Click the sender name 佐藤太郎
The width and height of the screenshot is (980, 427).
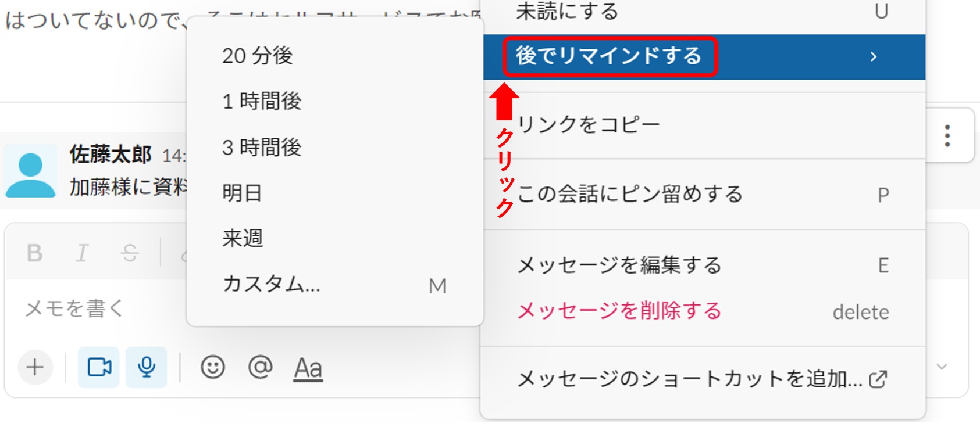coord(111,155)
